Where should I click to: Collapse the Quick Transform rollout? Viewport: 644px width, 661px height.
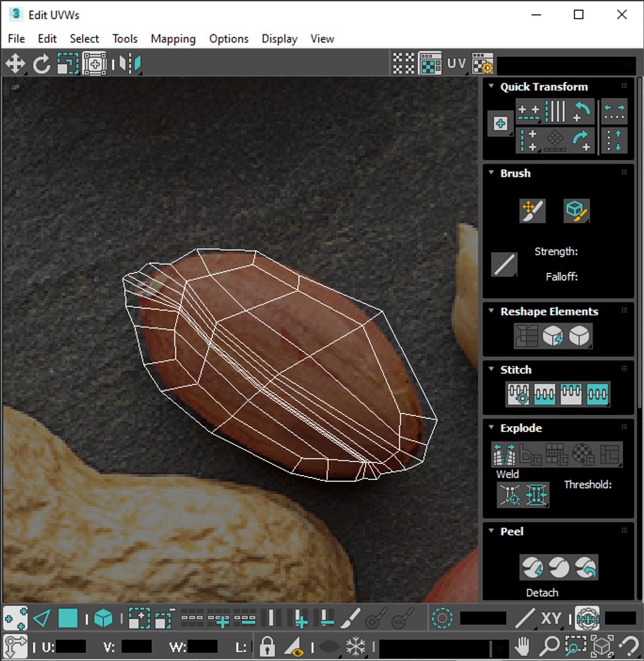[491, 86]
